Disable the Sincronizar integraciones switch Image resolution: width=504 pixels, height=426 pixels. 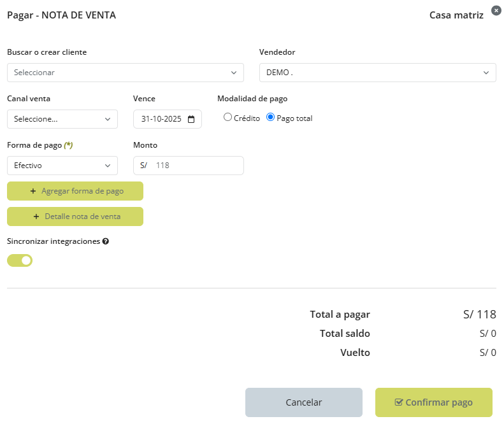point(20,260)
